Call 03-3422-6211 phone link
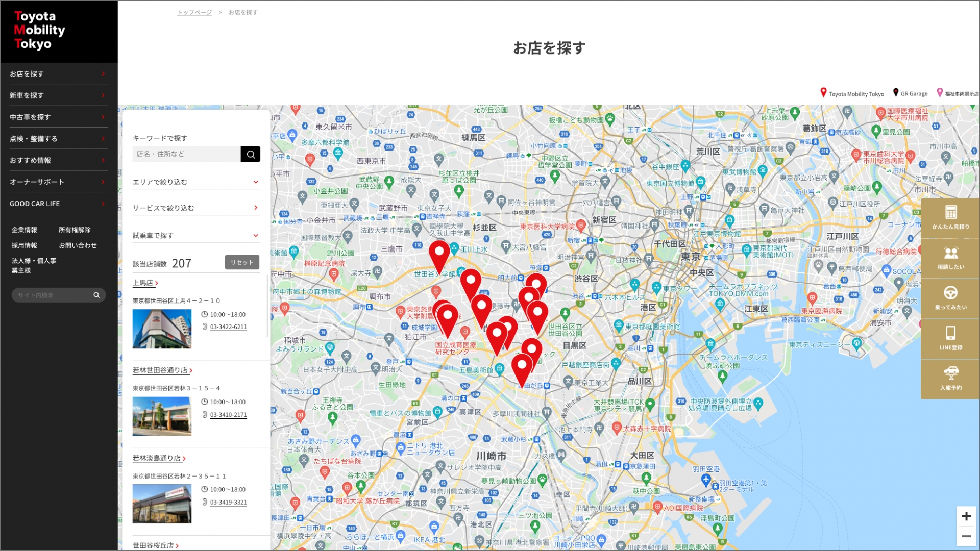Viewport: 980px width, 551px height. 229,327
